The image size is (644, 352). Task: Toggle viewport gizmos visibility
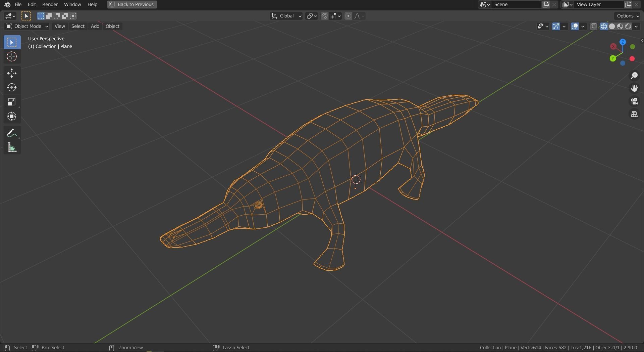(x=556, y=26)
